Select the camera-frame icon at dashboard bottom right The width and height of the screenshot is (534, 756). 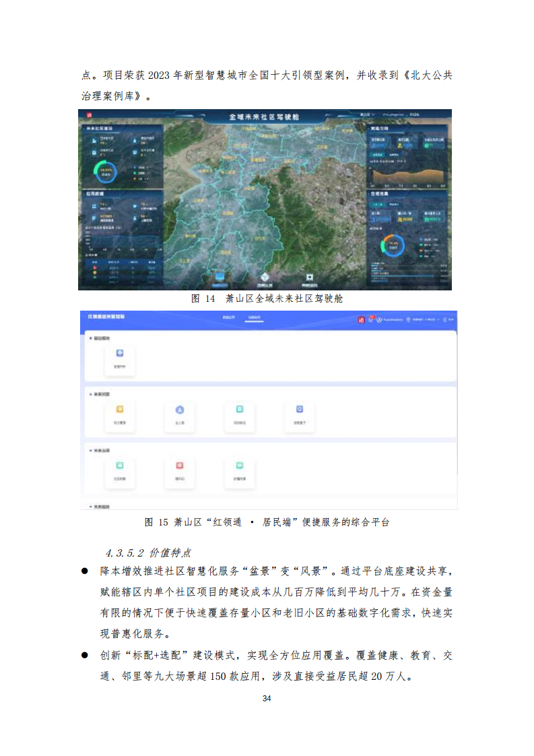[310, 277]
